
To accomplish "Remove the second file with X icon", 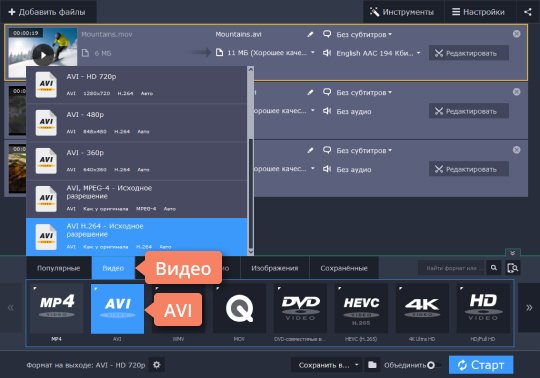I will [x=516, y=92].
